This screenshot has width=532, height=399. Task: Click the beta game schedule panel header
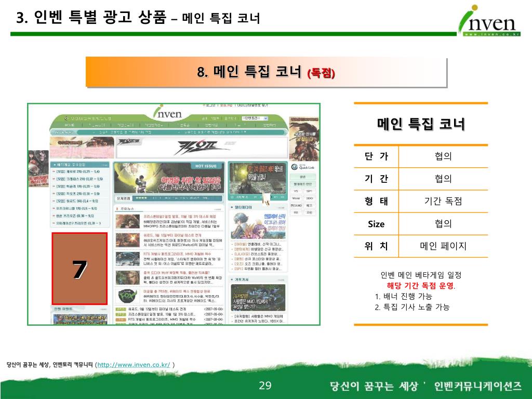[79, 165]
